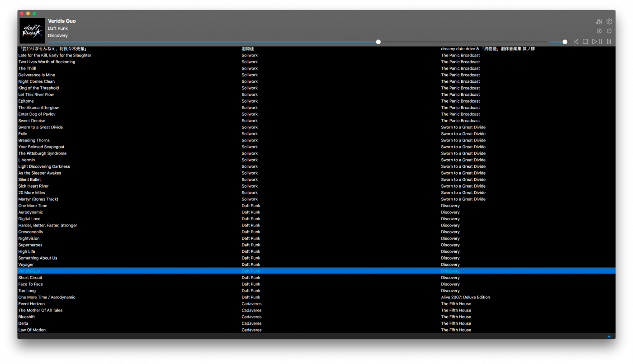Select track Your Beloved Scapegoat
The height and width of the screenshot is (364, 633).
point(41,147)
